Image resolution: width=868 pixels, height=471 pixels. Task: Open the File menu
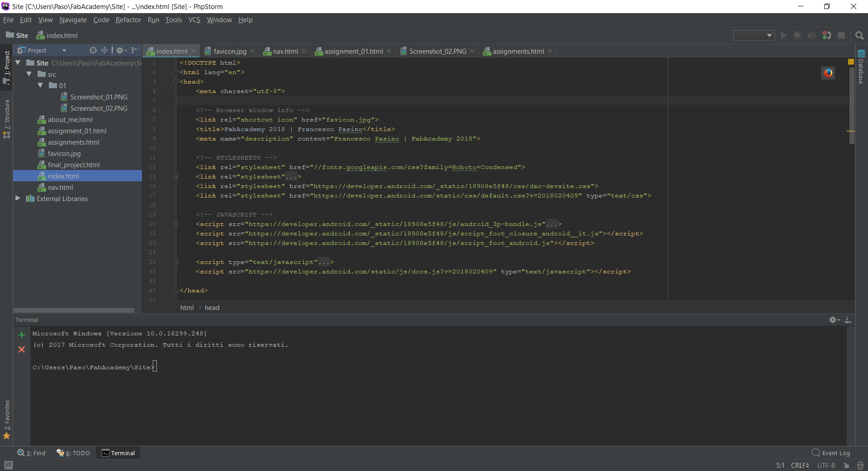pos(8,19)
